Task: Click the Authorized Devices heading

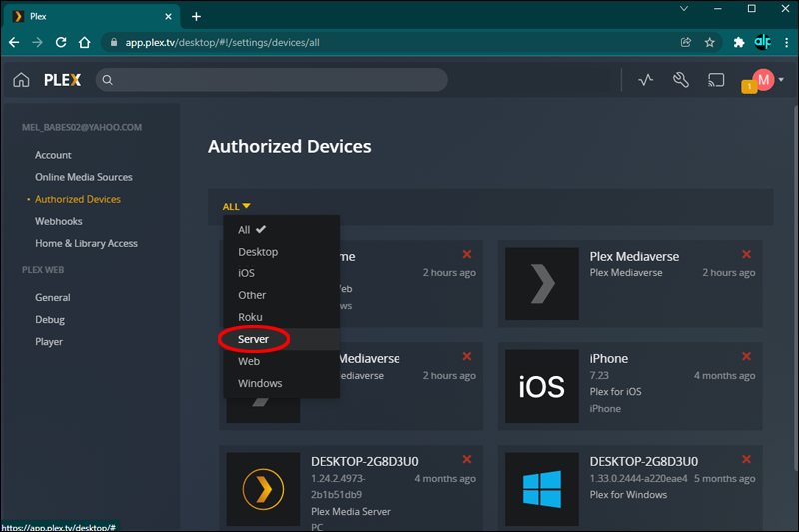Action: [290, 147]
